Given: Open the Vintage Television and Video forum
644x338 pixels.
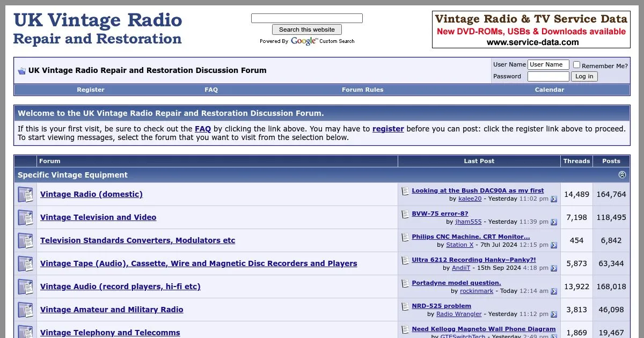Looking at the screenshot, I should [x=98, y=217].
